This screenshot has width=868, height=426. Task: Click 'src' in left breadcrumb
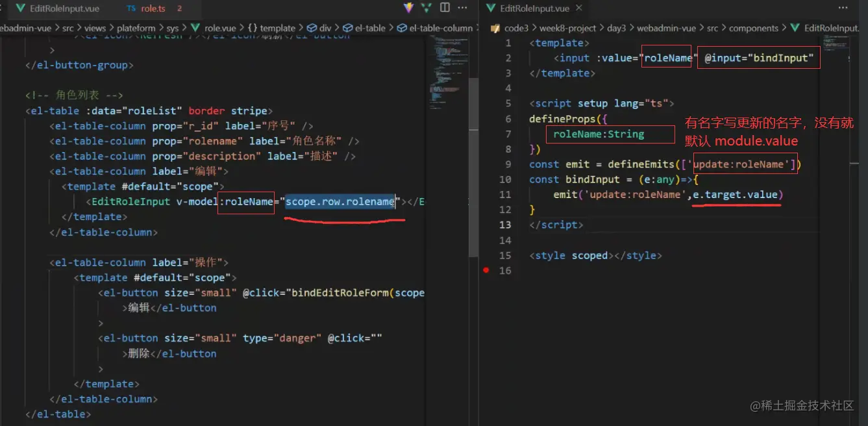[x=68, y=28]
